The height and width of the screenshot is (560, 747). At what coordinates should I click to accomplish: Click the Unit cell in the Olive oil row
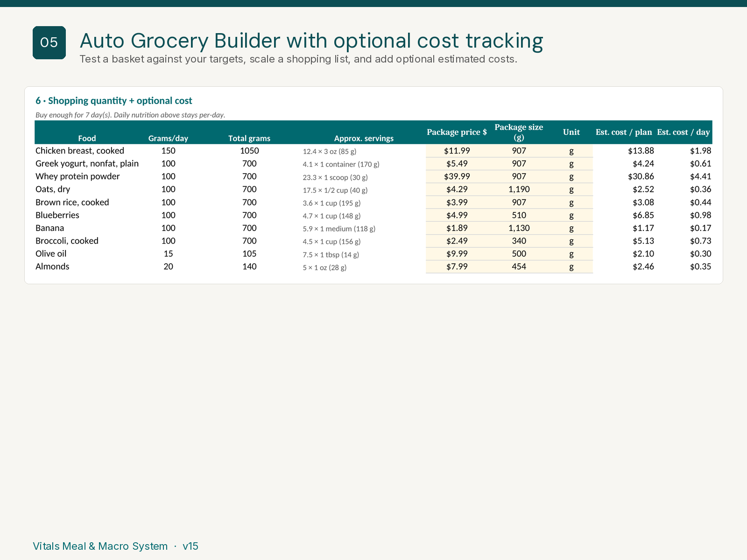[x=571, y=254]
